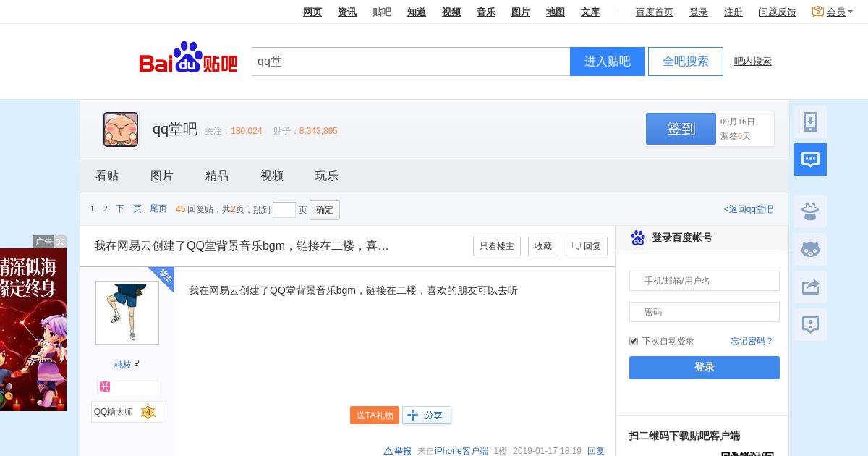Image resolution: width=868 pixels, height=456 pixels.
Task: Click 回复 link on floor 1
Action: coord(596,451)
